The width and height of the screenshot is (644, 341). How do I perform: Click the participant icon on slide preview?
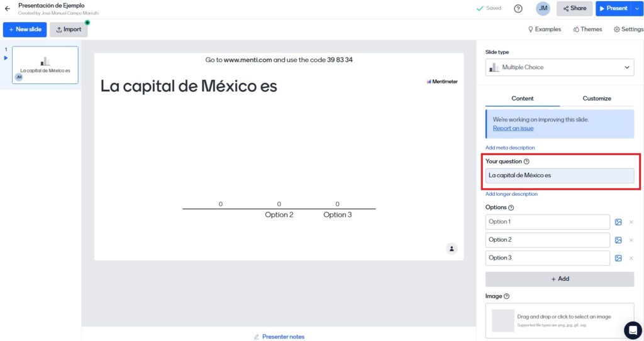[x=452, y=249]
